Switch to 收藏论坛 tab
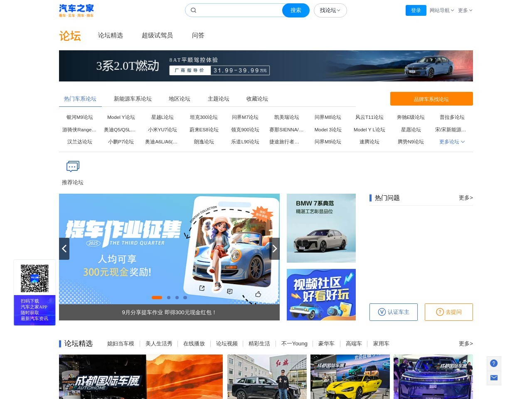The height and width of the screenshot is (399, 532). point(257,99)
